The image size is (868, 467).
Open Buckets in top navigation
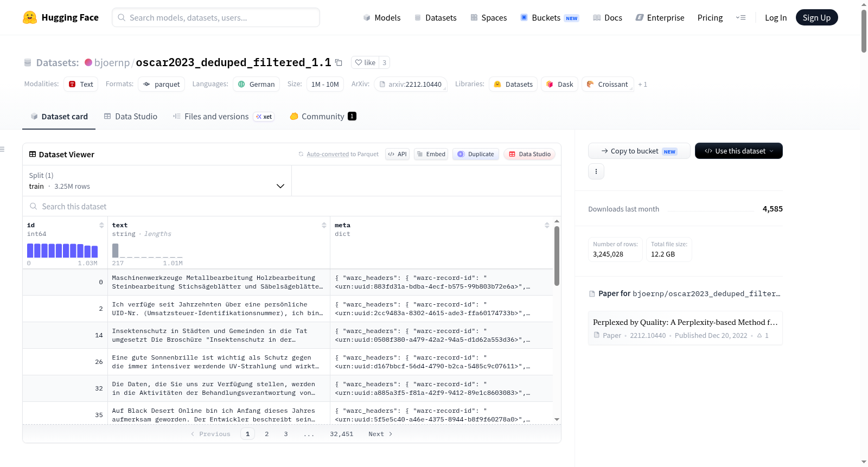click(550, 17)
